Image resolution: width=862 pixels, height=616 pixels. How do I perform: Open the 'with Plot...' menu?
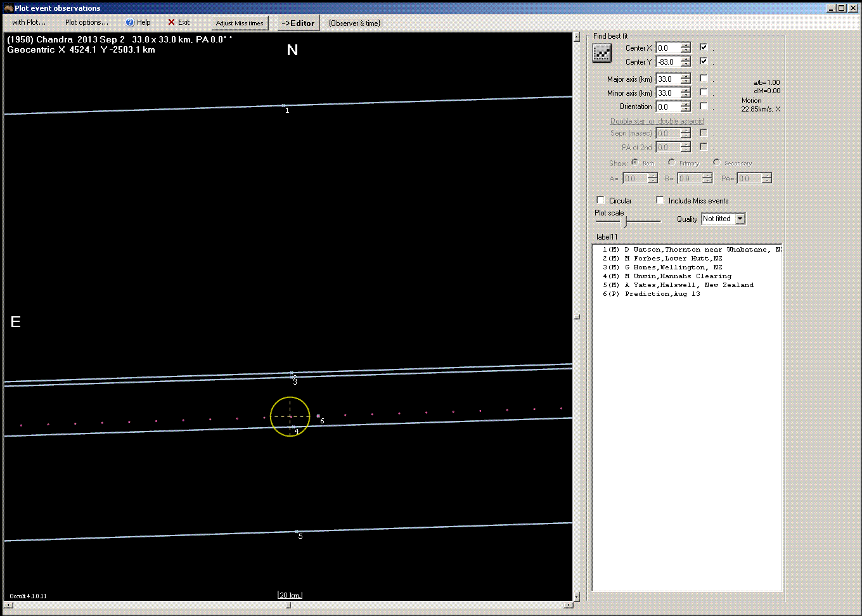coord(29,22)
